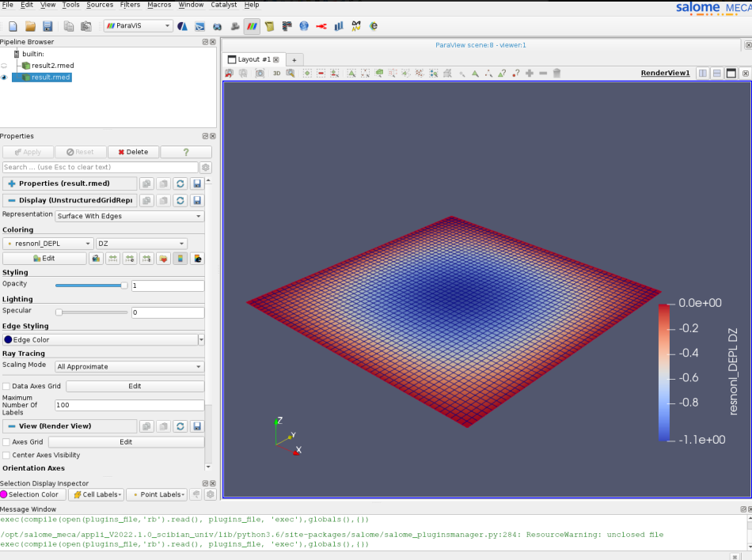This screenshot has width=752, height=560.
Task: Click the capture screenshot camera icon
Action: click(x=260, y=74)
